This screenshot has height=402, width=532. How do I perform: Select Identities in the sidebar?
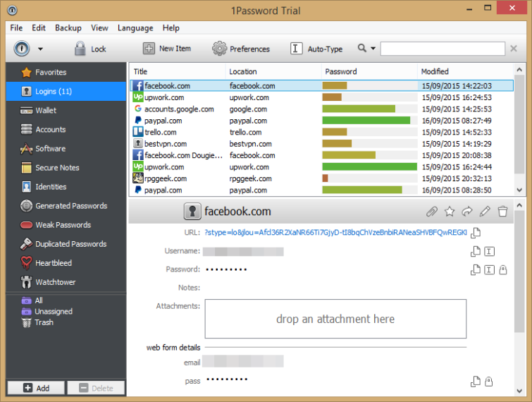point(66,187)
